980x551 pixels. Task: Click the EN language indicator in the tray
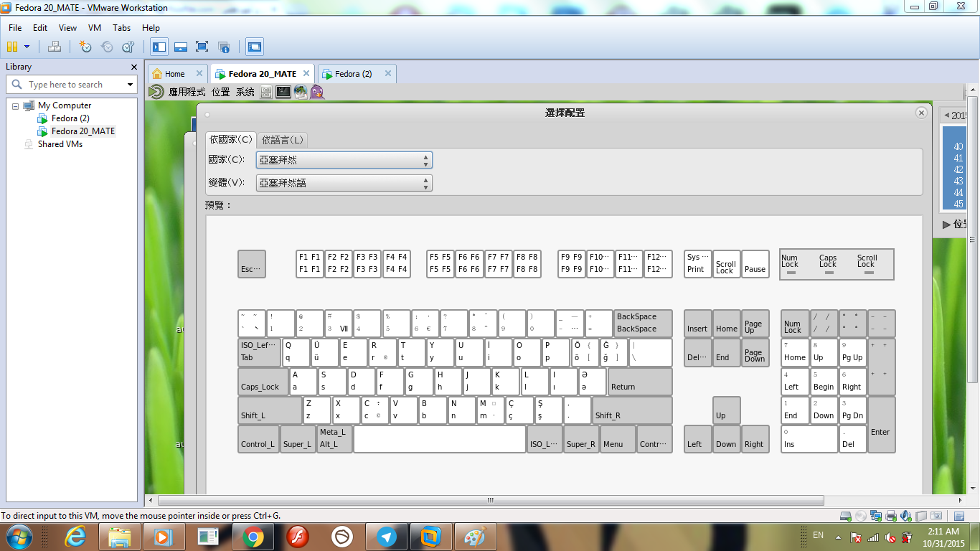[819, 535]
